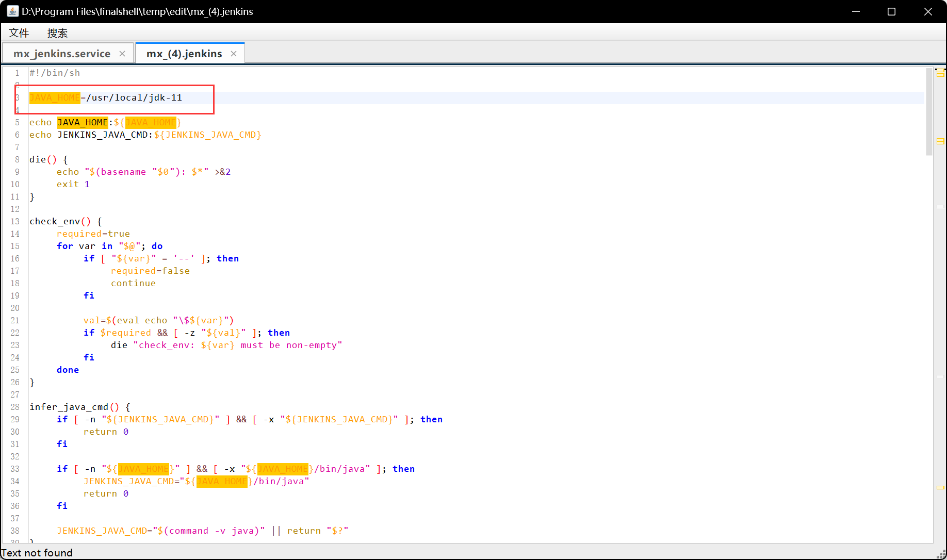Click the vertical scrollbar thumb

(x=929, y=112)
